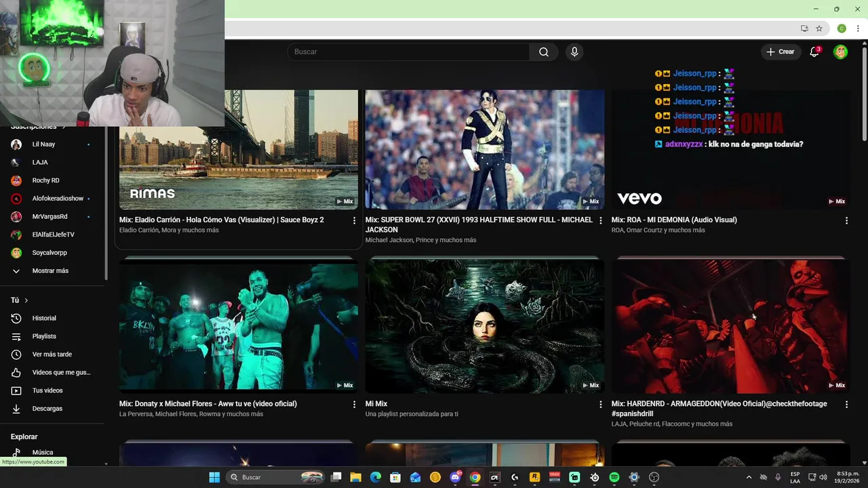
Task: Start voice search with the microphone
Action: (574, 52)
